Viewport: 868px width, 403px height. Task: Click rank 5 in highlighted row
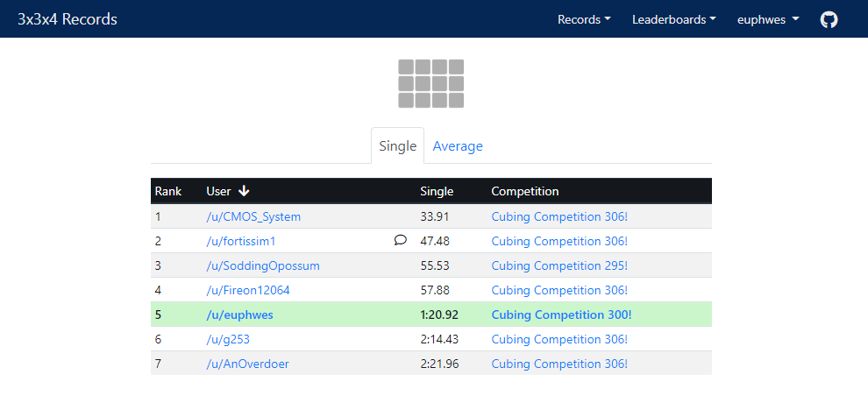(159, 315)
